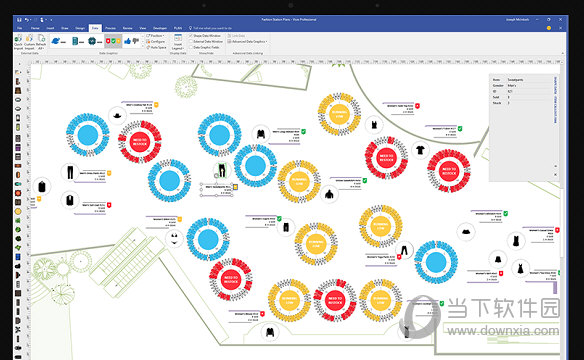Switch to the Review tab
Screen dimensions: 584x360
click(127, 28)
